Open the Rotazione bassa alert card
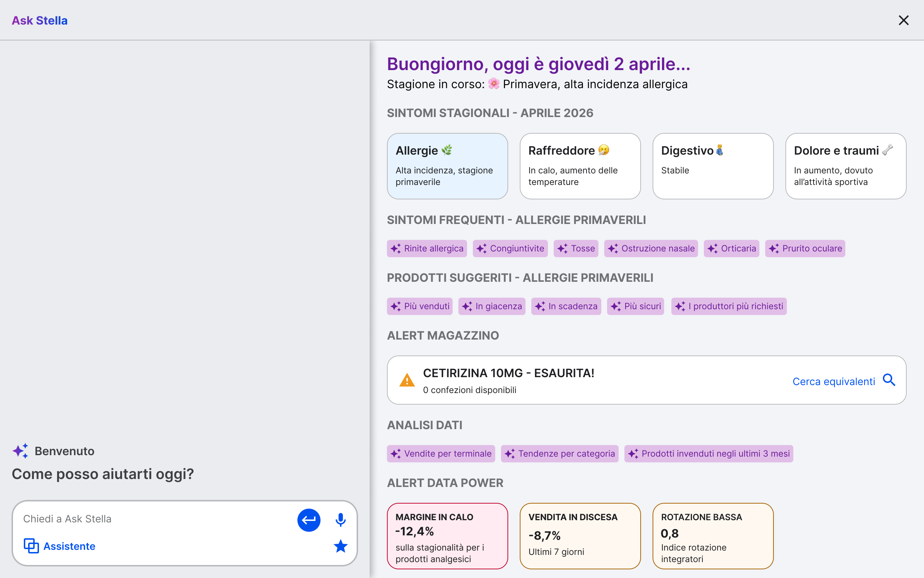The image size is (924, 578). [713, 536]
